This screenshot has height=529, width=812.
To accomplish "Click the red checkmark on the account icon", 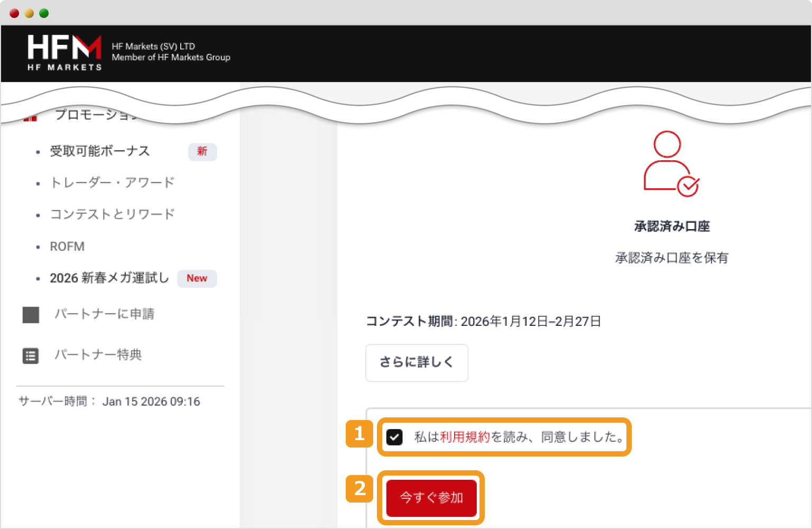I will pos(689,186).
